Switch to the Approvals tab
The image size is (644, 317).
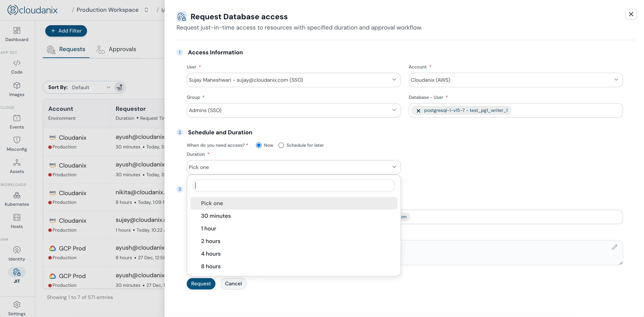[x=116, y=49]
